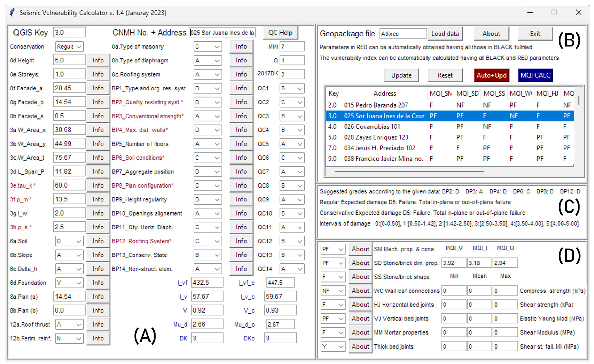The image size is (594, 364).
Task: Click the Address column header
Action: pyautogui.click(x=385, y=94)
